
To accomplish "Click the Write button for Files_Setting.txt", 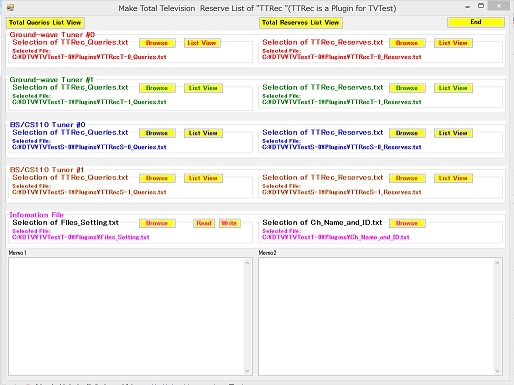I will [x=229, y=223].
